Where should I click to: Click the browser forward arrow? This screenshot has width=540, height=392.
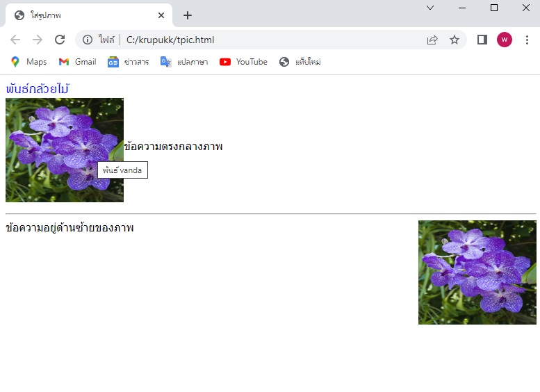38,40
